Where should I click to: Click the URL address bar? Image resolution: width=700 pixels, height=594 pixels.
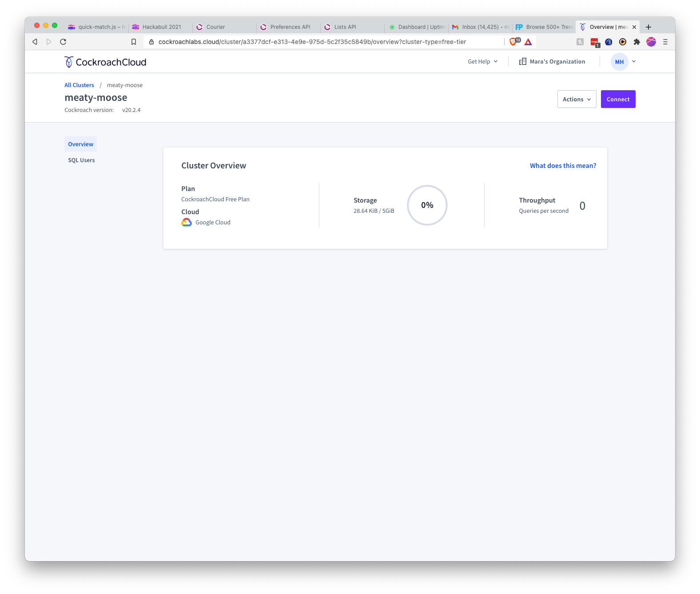pyautogui.click(x=324, y=42)
